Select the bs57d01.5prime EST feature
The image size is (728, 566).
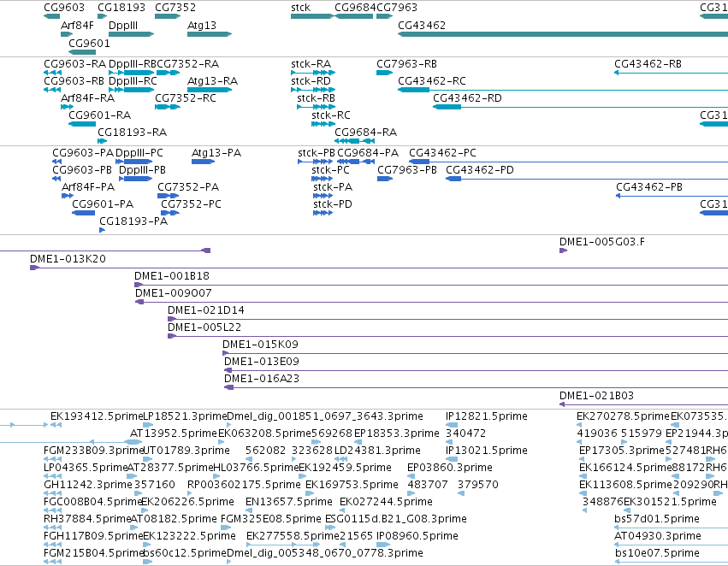[x=672, y=528]
